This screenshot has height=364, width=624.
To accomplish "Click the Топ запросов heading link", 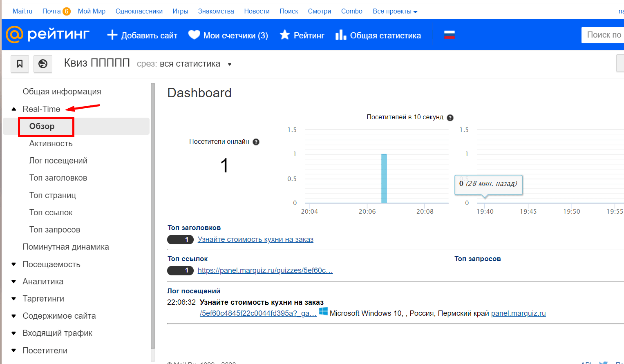I will coord(478,259).
